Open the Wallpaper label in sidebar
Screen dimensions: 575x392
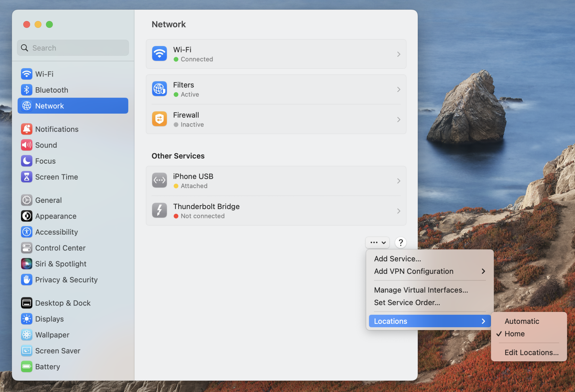point(52,335)
